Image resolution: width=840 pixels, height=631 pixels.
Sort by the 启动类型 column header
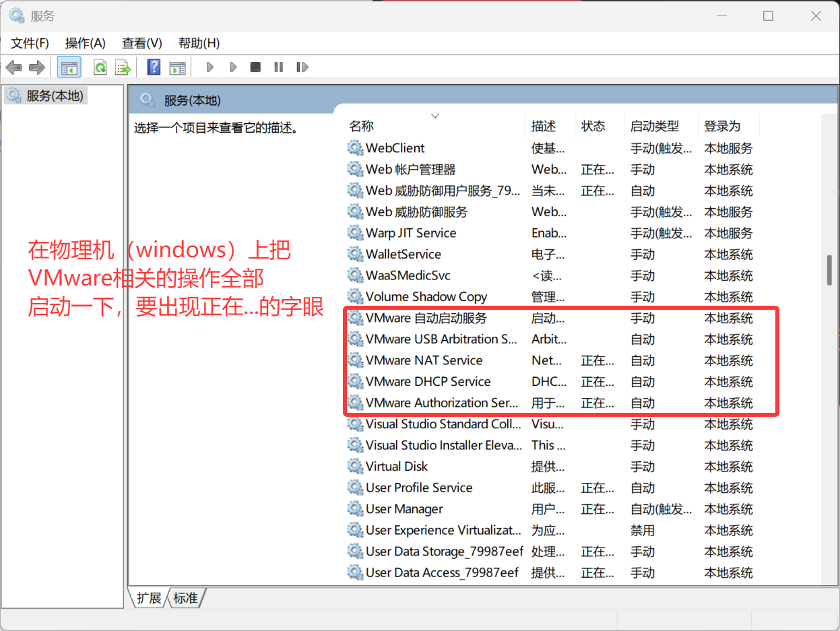click(655, 126)
